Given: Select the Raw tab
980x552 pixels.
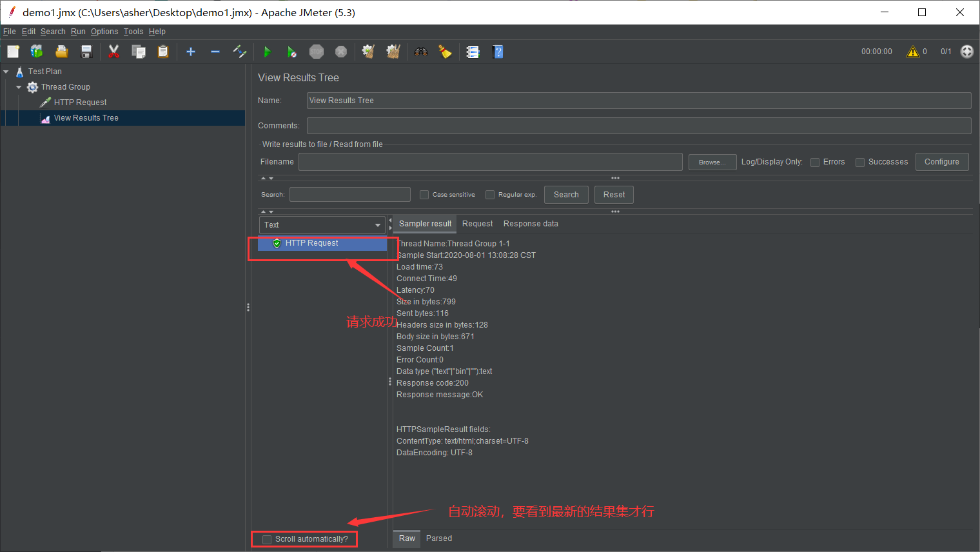Looking at the screenshot, I should click(x=407, y=538).
